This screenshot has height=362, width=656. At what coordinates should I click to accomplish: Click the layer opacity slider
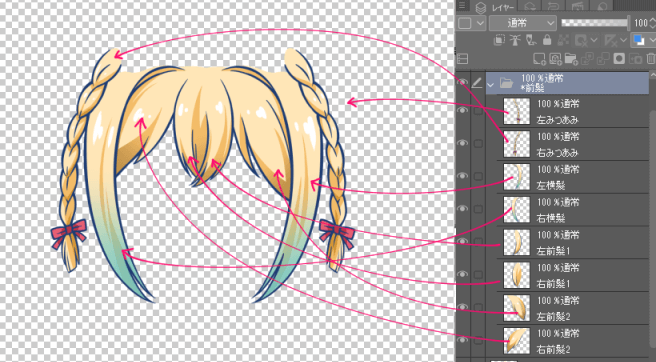[x=594, y=23]
